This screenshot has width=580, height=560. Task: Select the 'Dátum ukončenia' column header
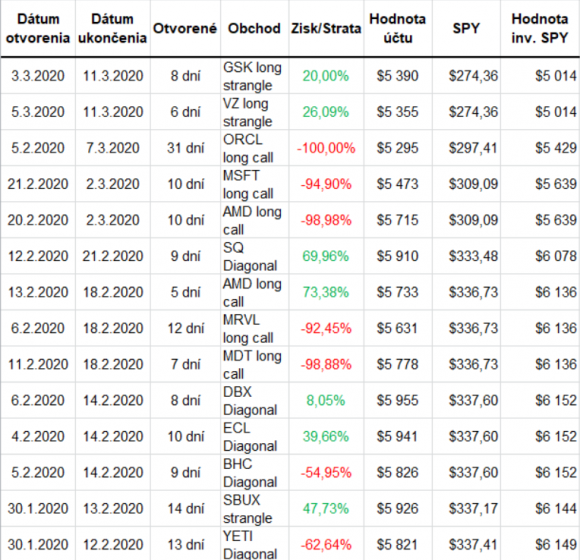tap(112, 28)
